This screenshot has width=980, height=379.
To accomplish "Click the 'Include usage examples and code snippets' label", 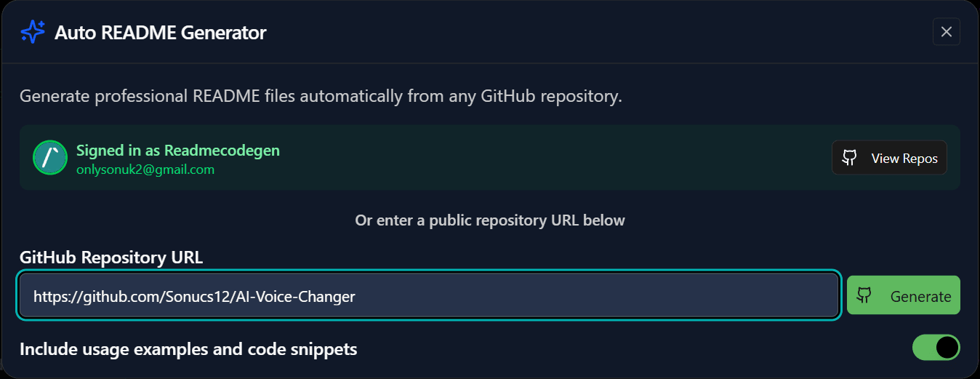I will point(188,349).
